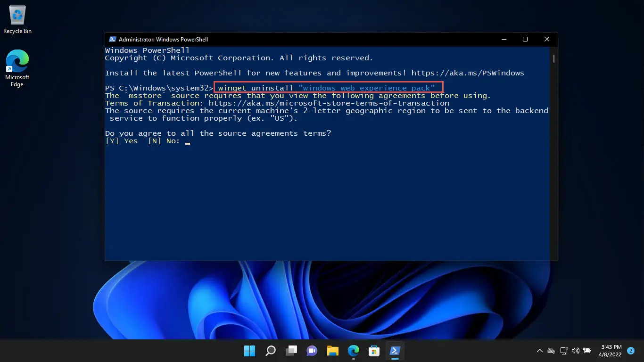Click the 'winget uninstall' command text
This screenshot has width=644, height=362.
[x=256, y=88]
